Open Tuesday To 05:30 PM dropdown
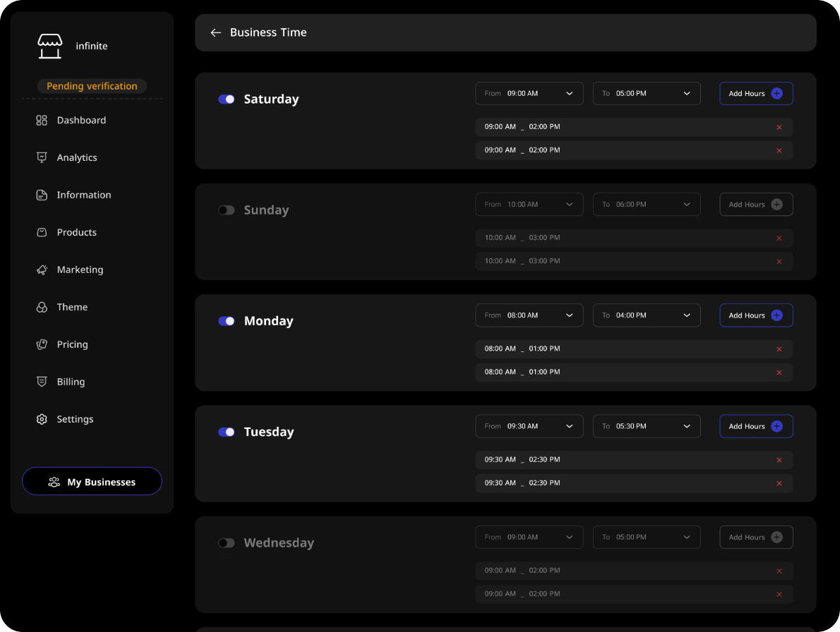This screenshot has height=632, width=840. 647,426
